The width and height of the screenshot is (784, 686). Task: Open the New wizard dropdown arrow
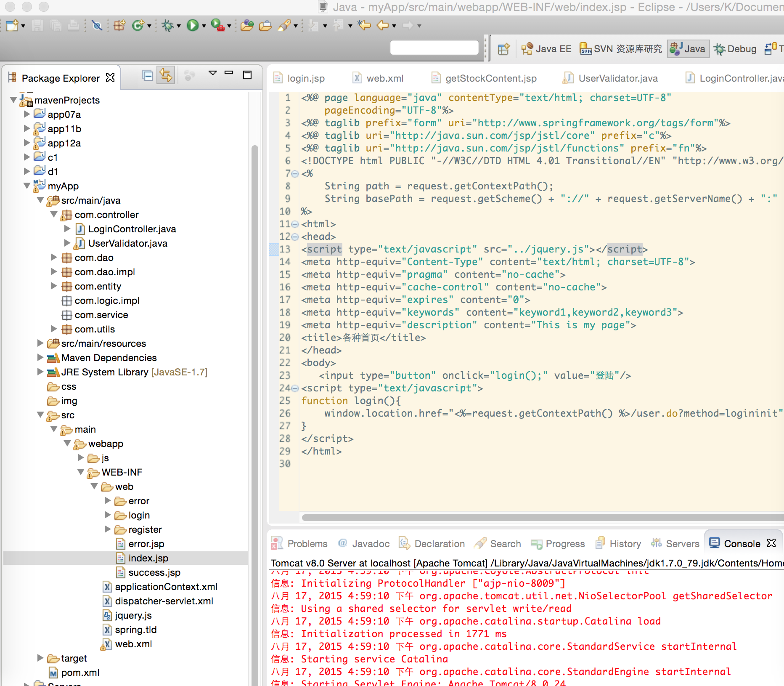pos(23,26)
